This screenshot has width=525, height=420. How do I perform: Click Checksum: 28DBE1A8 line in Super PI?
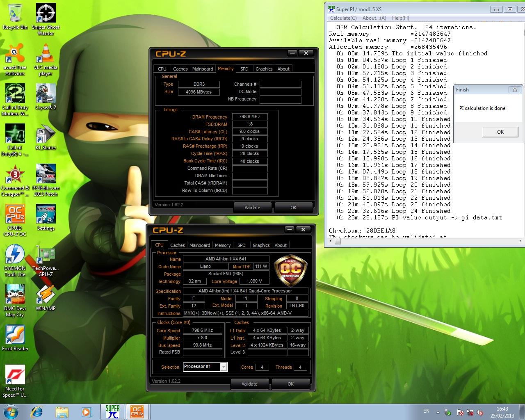click(362, 231)
